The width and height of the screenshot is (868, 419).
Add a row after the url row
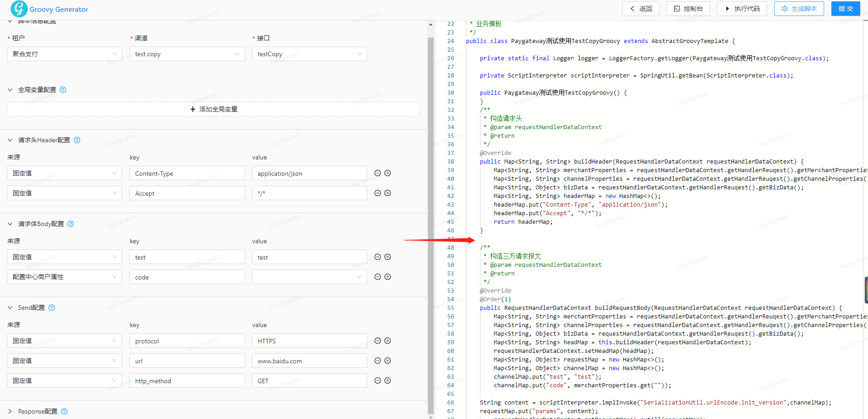(x=388, y=361)
